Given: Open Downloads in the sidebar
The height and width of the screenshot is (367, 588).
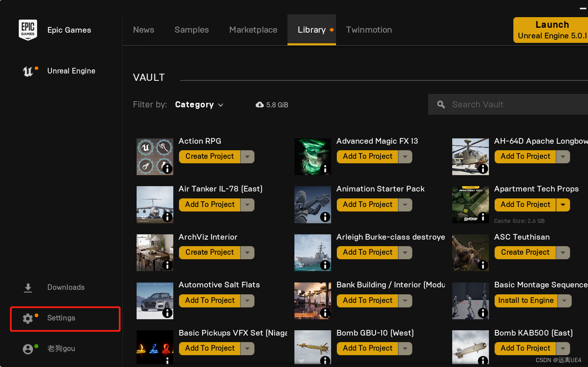Looking at the screenshot, I should [66, 287].
